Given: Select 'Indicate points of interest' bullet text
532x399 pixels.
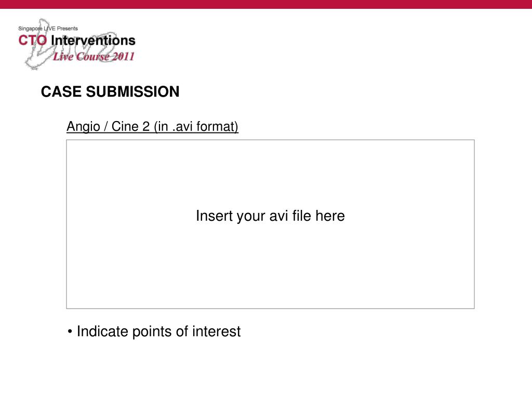Looking at the screenshot, I should click(x=158, y=331).
